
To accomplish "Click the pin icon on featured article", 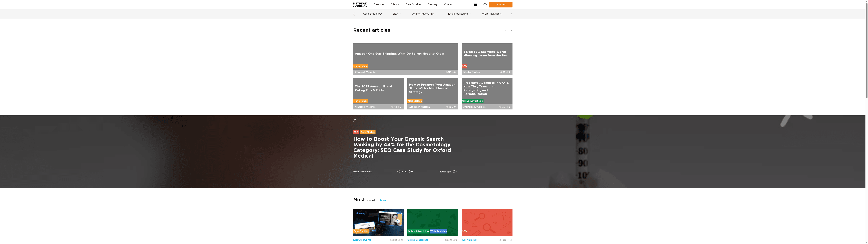I will 354,120.
